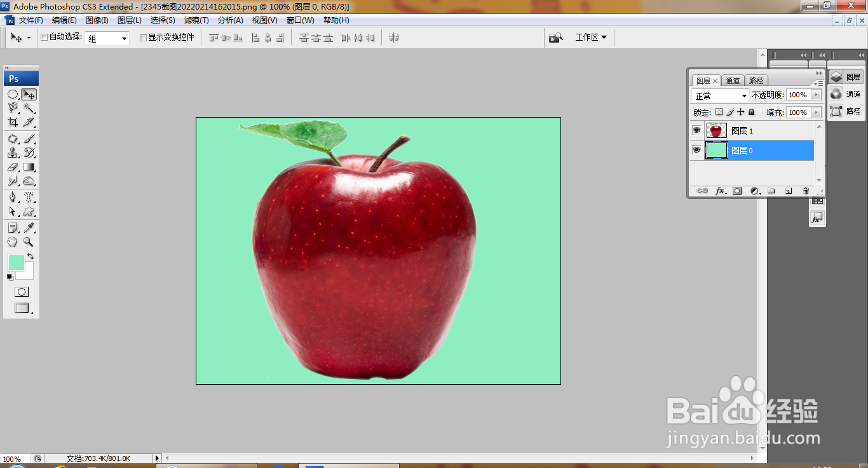This screenshot has width=868, height=468.
Task: Select the Eraser tool
Action: pos(13,167)
